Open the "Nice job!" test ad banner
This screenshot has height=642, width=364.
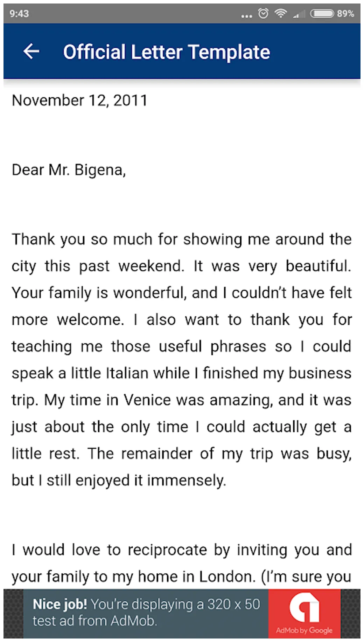point(146,613)
